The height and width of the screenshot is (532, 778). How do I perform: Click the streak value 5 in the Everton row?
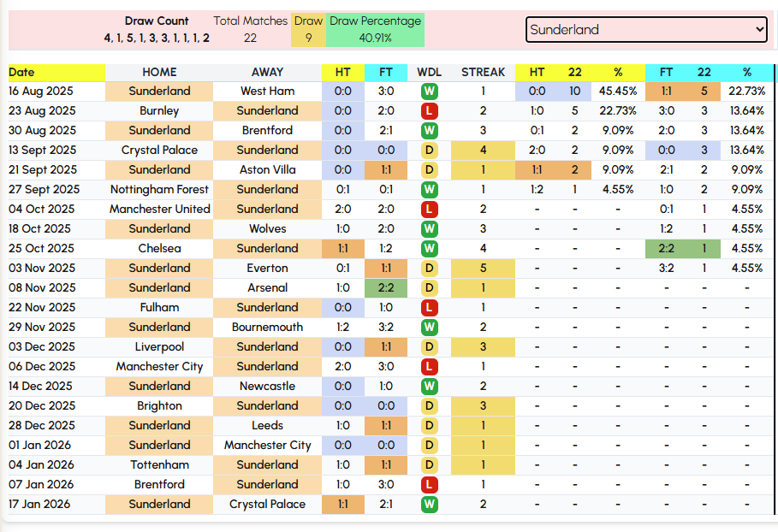(x=483, y=268)
